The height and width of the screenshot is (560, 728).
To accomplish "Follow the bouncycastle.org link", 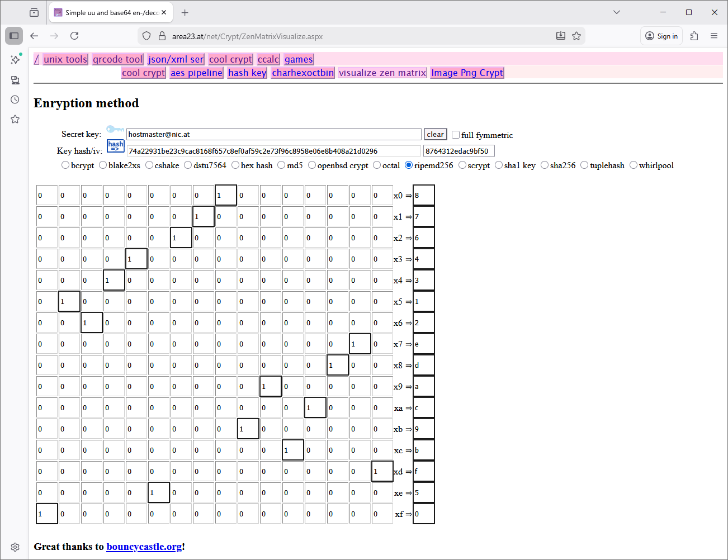I will [x=144, y=547].
